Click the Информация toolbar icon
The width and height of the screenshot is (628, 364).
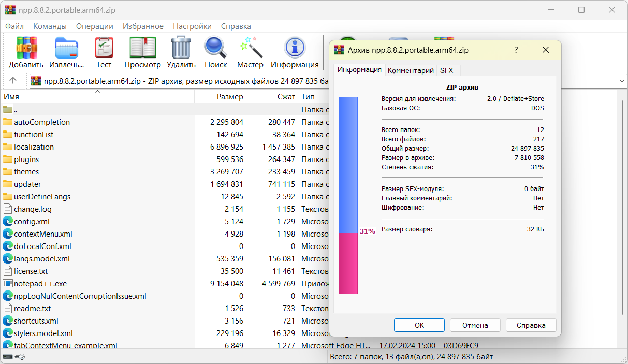click(x=295, y=48)
